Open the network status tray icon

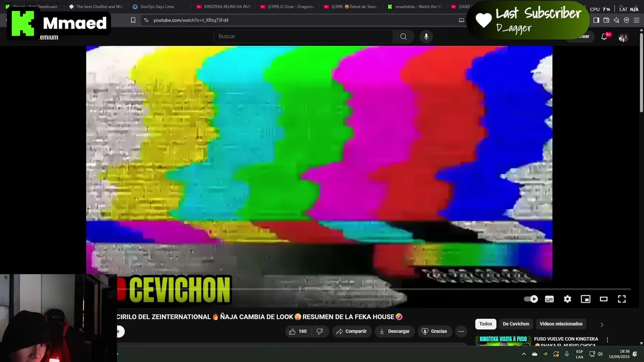tap(592, 354)
